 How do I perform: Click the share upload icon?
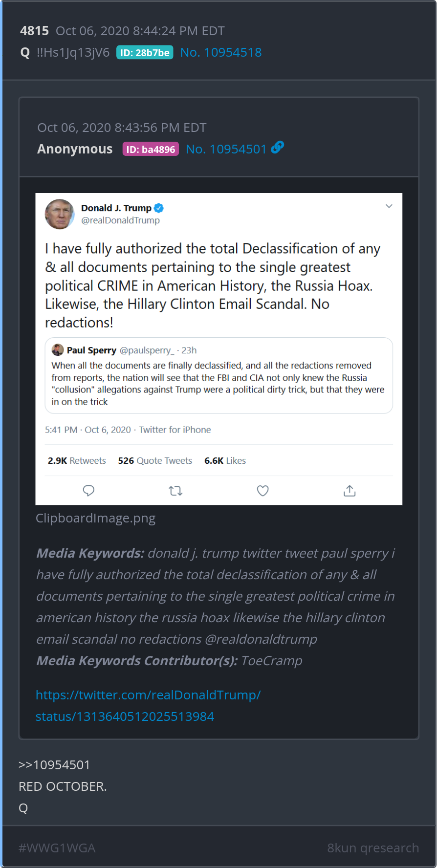[350, 491]
